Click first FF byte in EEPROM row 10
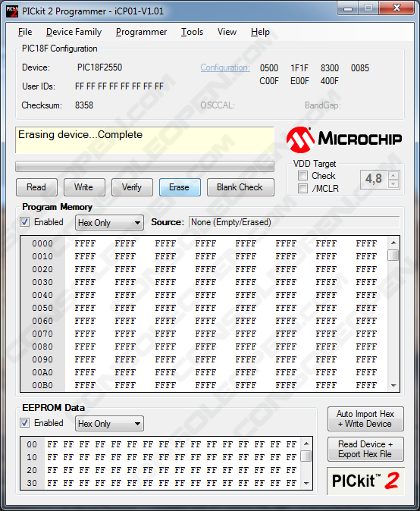 point(52,458)
